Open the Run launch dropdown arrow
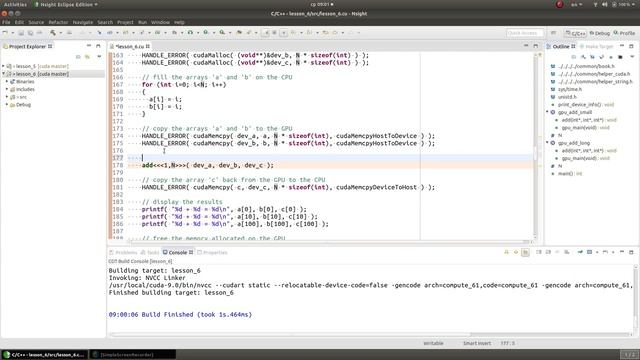Image resolution: width=640 pixels, height=360 pixels. (197, 33)
